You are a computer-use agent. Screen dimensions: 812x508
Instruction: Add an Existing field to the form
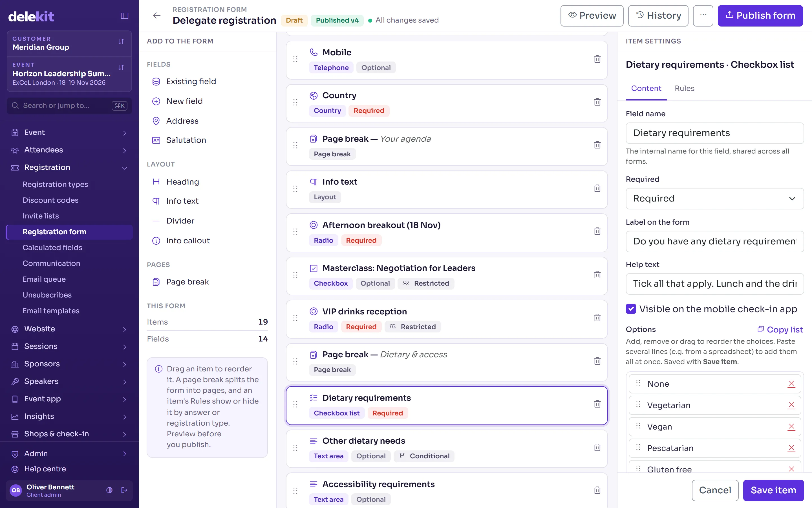(207, 82)
